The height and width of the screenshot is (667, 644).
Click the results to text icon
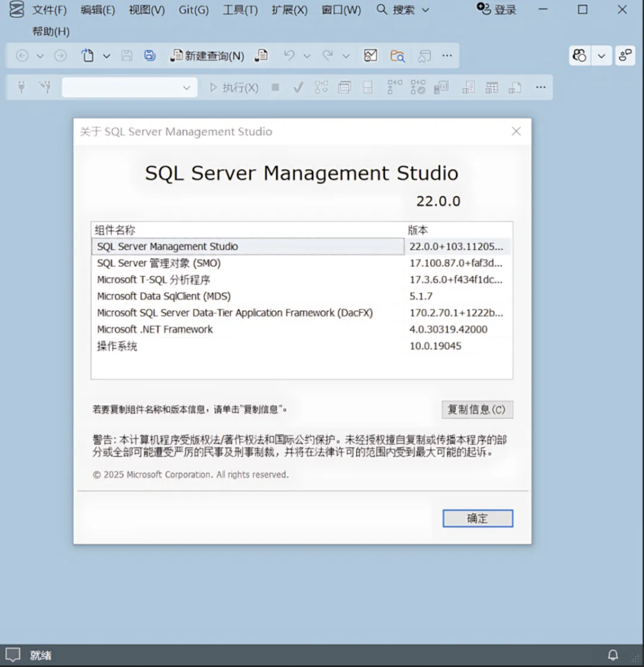tap(469, 88)
